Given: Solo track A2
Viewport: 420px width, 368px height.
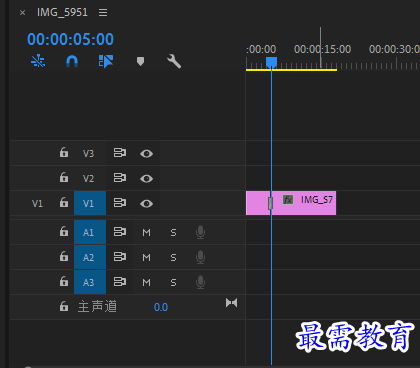Looking at the screenshot, I should (173, 257).
